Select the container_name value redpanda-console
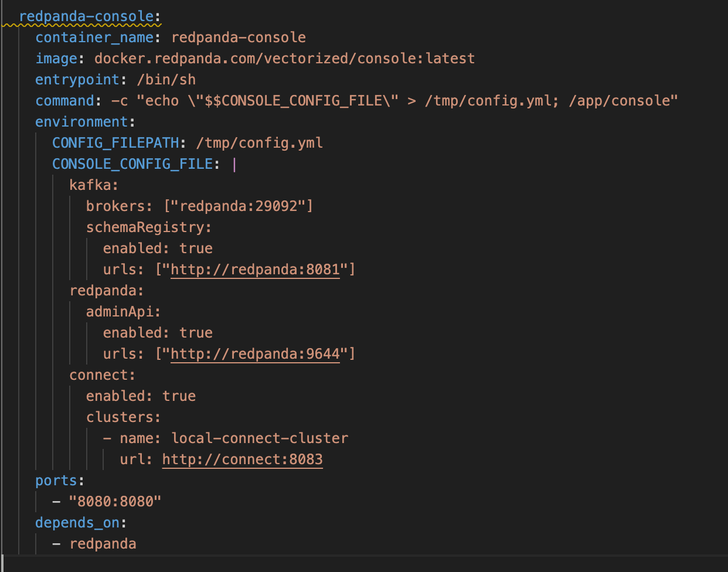 pos(239,38)
